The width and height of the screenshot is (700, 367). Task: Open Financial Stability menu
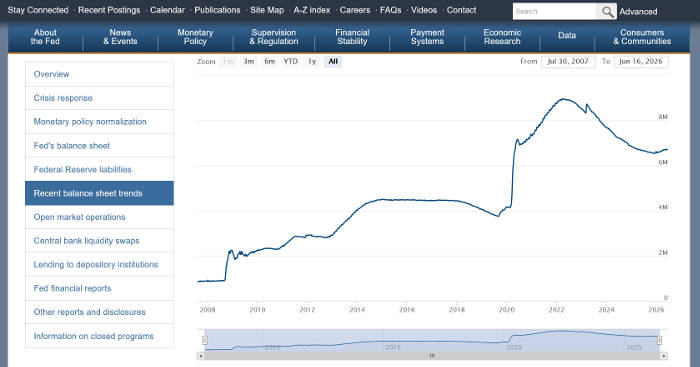[352, 37]
